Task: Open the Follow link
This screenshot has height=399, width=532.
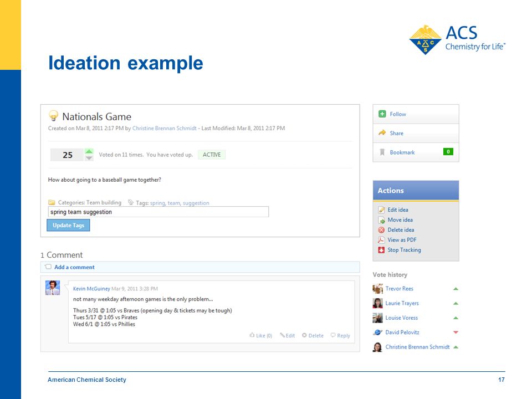Action: pyautogui.click(x=398, y=114)
